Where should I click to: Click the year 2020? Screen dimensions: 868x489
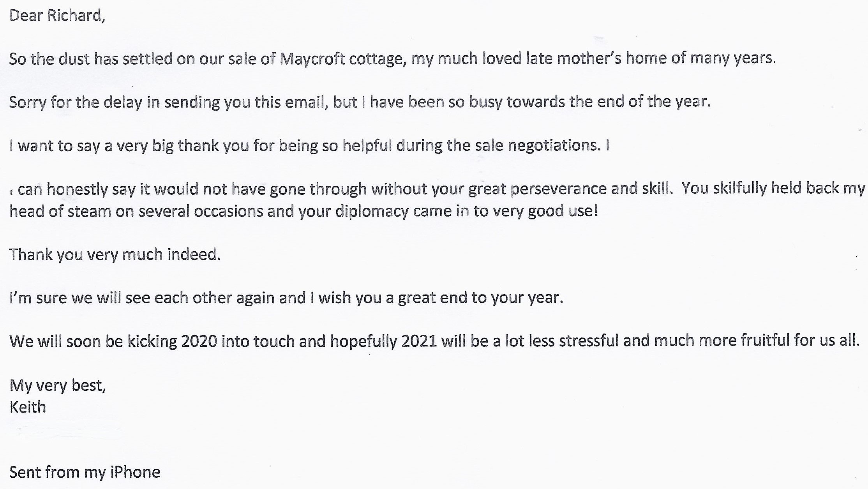point(199,341)
